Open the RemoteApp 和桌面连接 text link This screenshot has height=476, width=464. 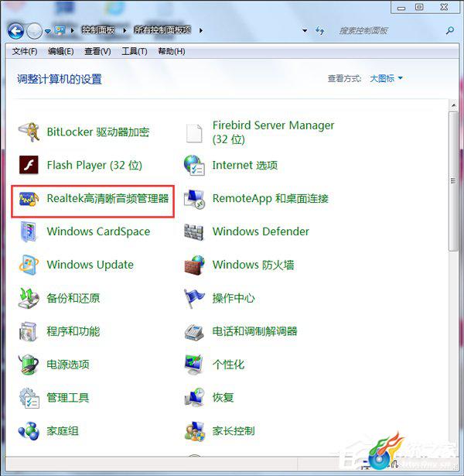click(270, 199)
